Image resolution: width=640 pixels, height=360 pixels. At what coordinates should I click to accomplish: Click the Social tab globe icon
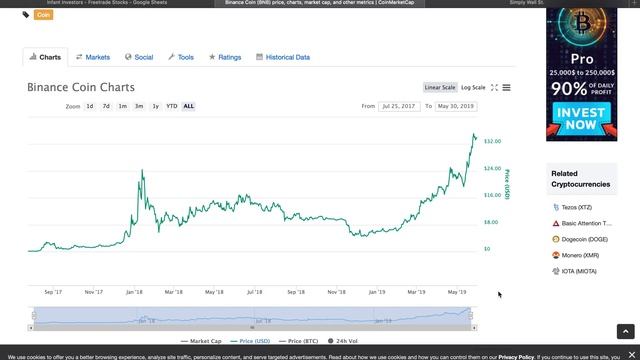pyautogui.click(x=128, y=57)
